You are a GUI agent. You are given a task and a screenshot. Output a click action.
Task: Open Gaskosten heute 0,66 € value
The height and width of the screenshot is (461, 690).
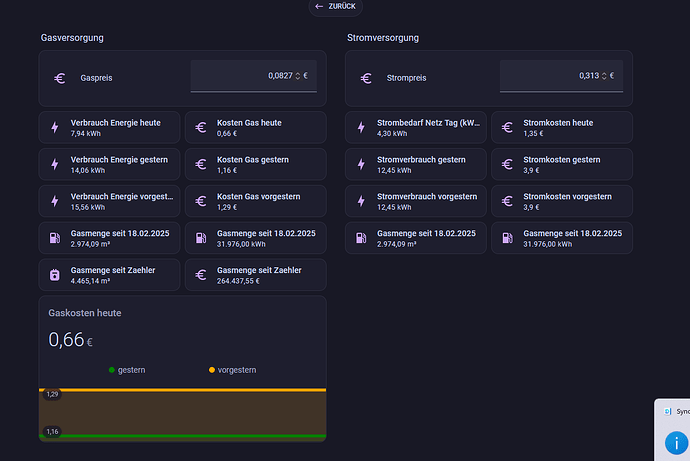(70, 340)
